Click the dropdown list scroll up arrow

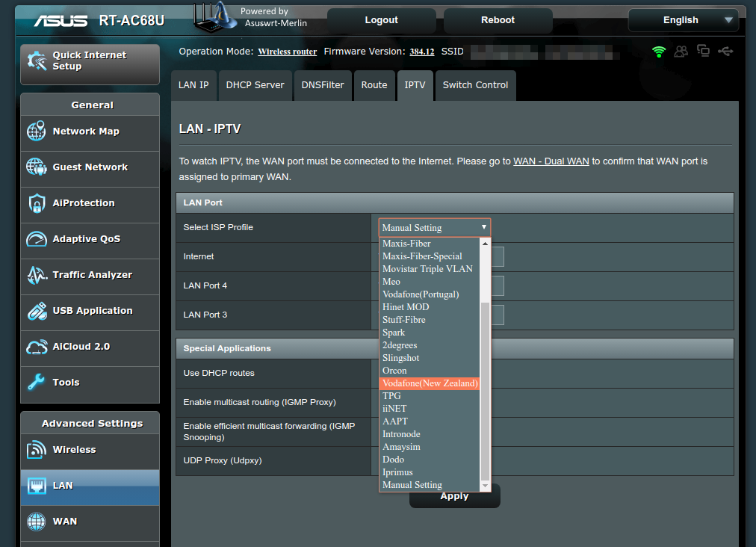tap(485, 244)
